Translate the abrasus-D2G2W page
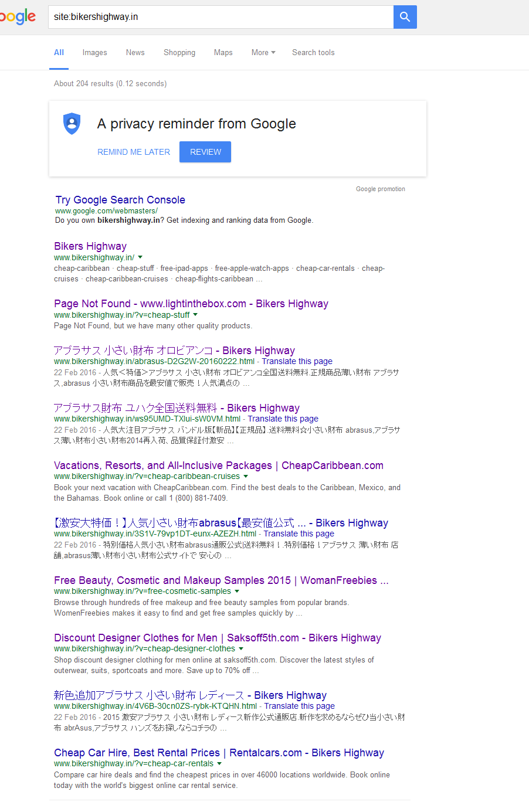The image size is (529, 812). pos(297,361)
